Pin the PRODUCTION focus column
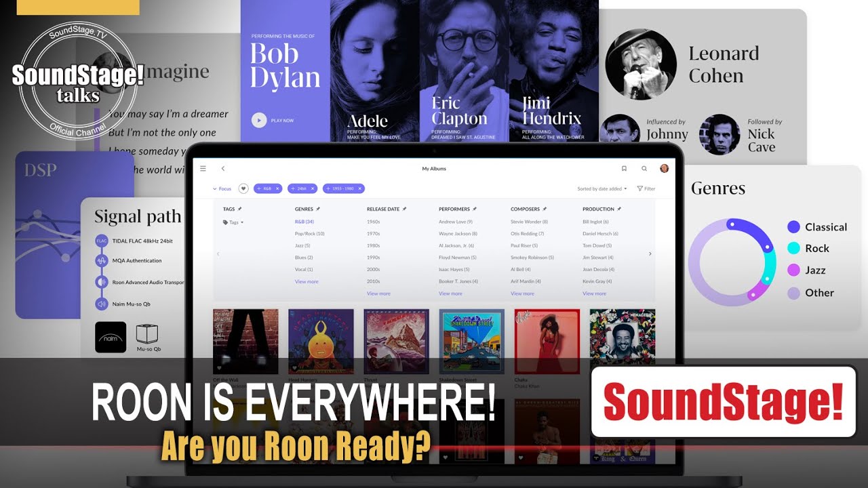Screen dimensions: 868x488 (x=619, y=209)
